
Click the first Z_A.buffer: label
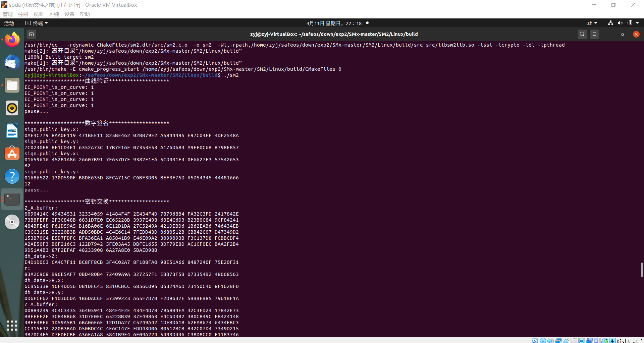point(41,208)
